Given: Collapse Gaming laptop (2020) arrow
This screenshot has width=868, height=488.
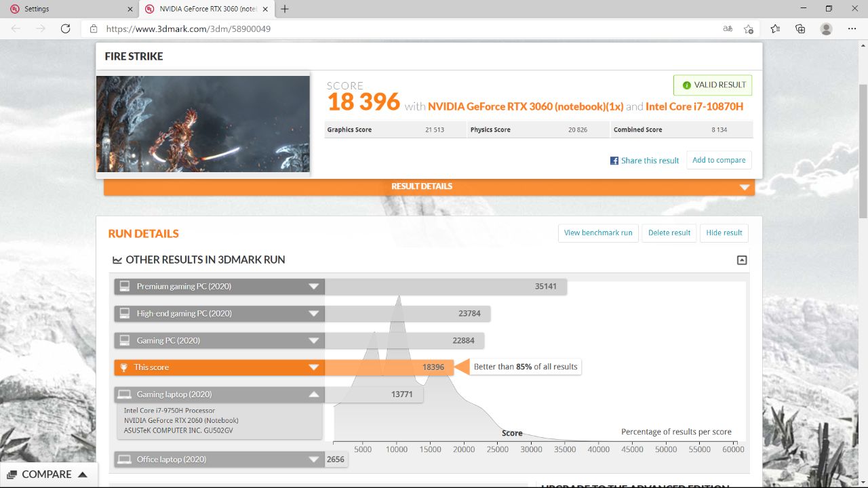Looking at the screenshot, I should 313,394.
